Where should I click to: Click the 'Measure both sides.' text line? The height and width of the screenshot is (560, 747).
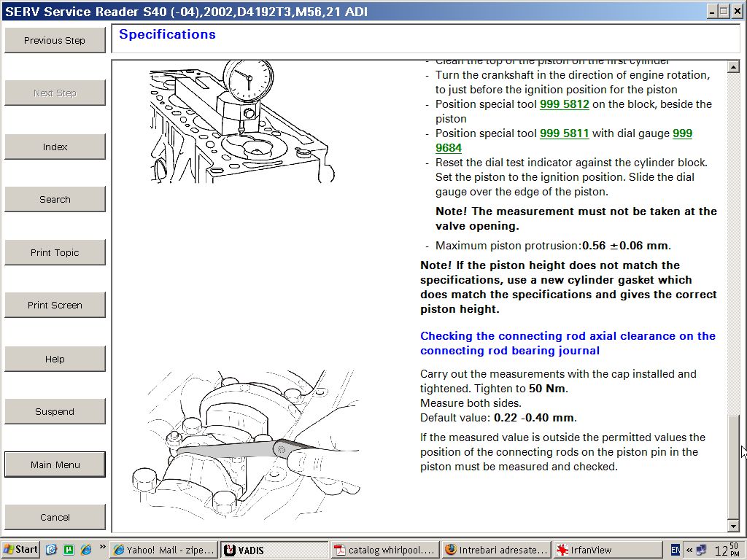(x=471, y=403)
